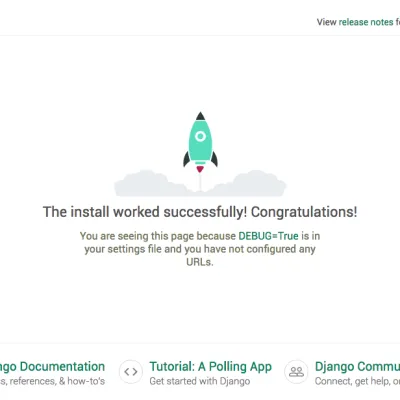Click 'Get started with Django' subtitle
This screenshot has height=400, width=400.
click(x=199, y=381)
